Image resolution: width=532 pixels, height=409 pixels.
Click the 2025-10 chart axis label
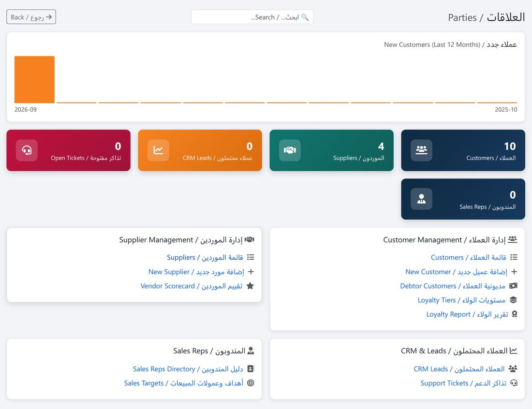506,110
